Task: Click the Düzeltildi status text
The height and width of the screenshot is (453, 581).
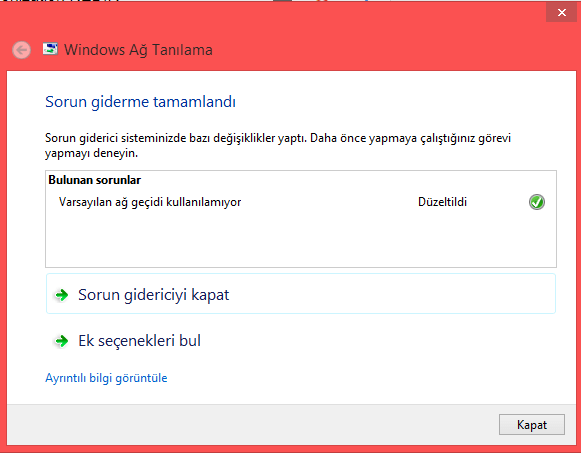Action: point(442,202)
